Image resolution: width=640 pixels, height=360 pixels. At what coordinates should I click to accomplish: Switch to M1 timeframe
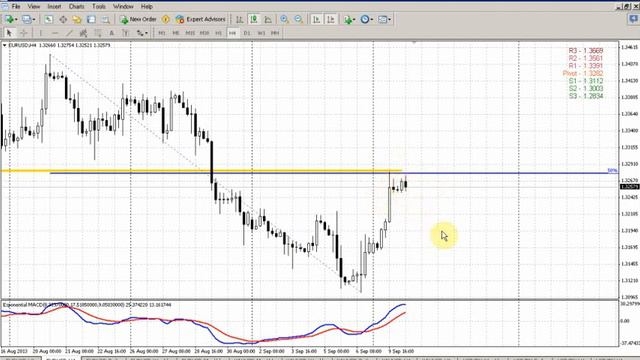pyautogui.click(x=162, y=33)
